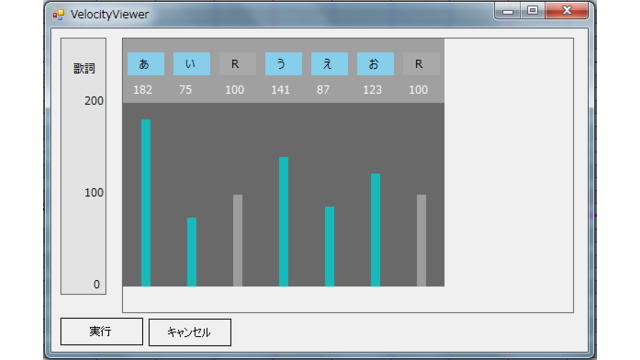The width and height of the screenshot is (640, 360).
Task: Click the VelocityViewer app icon in title bar
Action: [58, 15]
